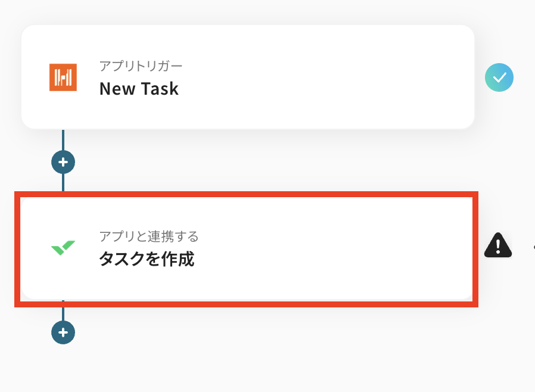Click the connector line below the action card
Image resolution: width=535 pixels, height=392 pixels.
(63, 314)
